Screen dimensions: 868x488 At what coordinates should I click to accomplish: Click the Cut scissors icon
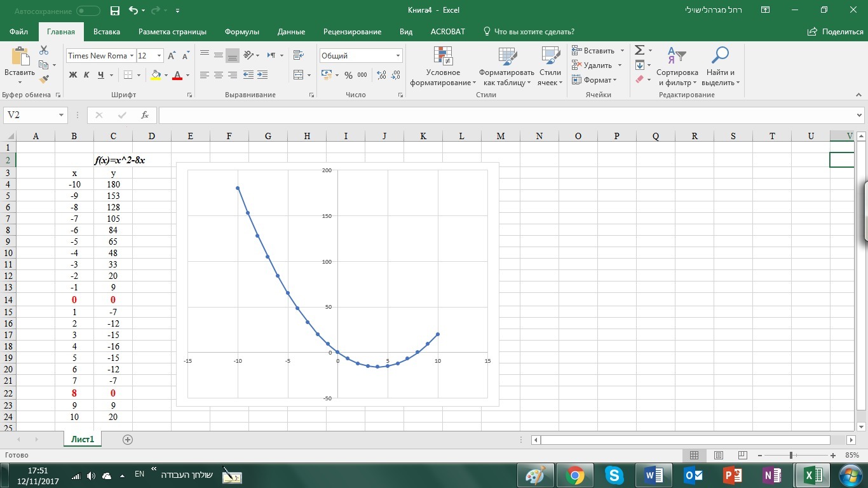[x=44, y=50]
